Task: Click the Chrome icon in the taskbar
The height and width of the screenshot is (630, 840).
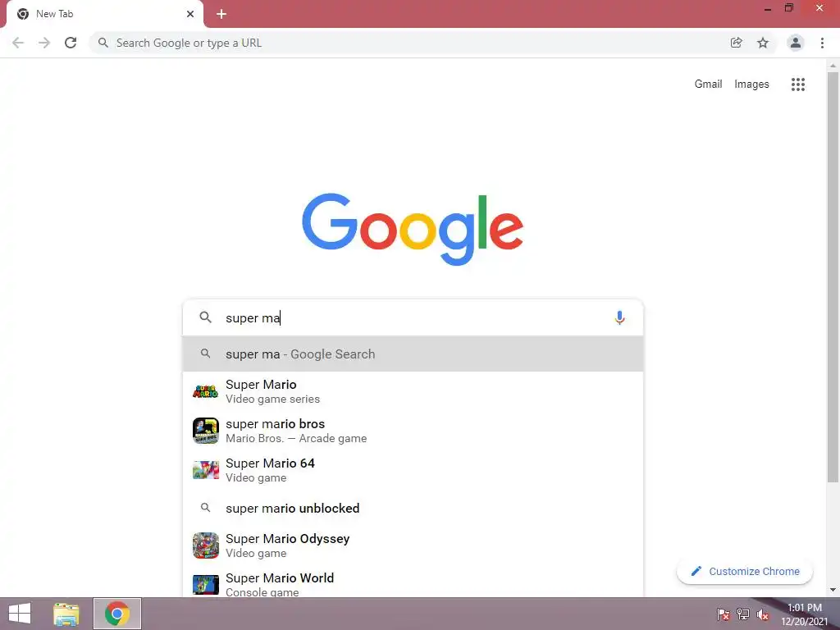Action: click(x=117, y=614)
